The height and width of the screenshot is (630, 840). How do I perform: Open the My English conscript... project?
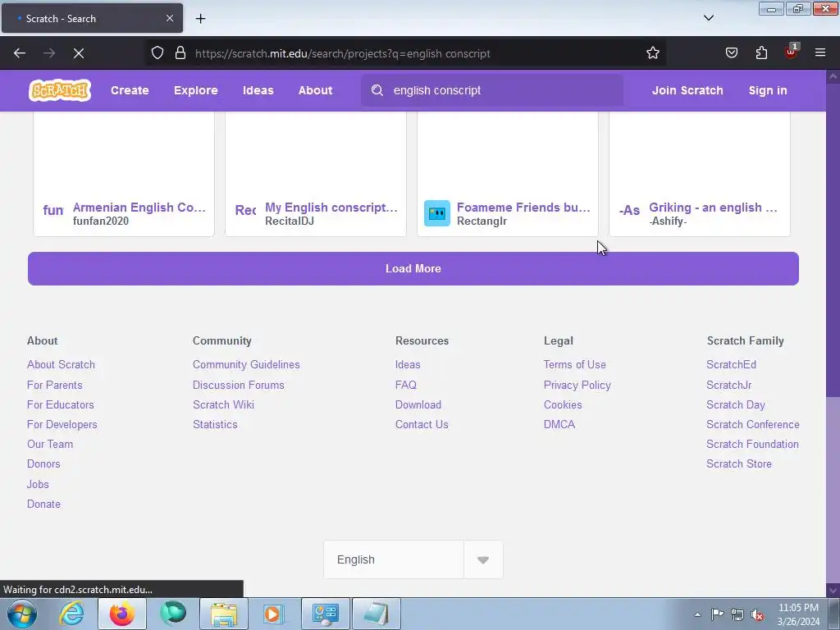(x=331, y=208)
